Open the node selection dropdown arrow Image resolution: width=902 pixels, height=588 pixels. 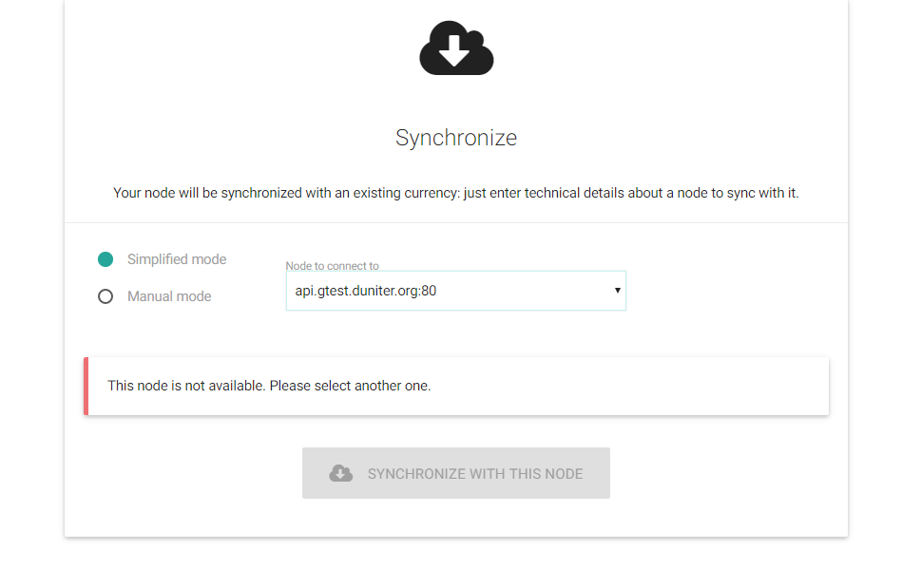[x=617, y=291]
